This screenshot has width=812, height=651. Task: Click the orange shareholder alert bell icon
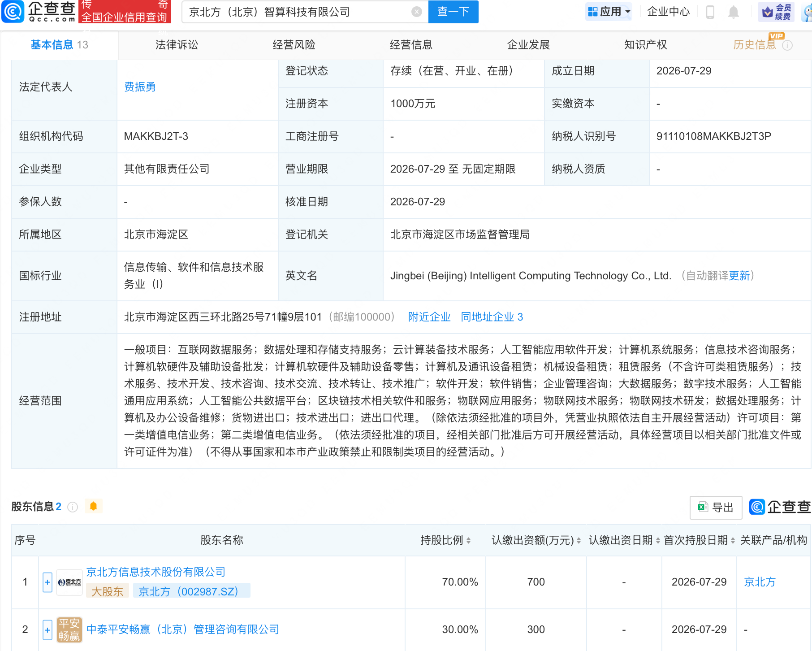click(94, 506)
